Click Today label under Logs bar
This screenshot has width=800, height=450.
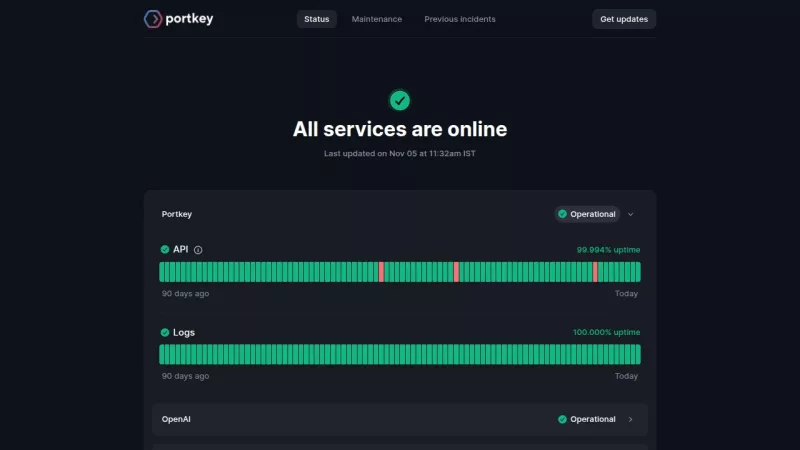626,377
